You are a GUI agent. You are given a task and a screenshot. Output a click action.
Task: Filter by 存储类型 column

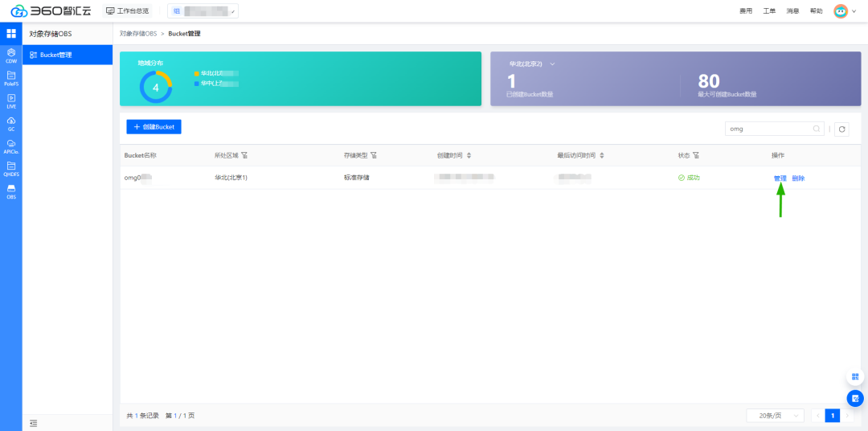tap(374, 156)
